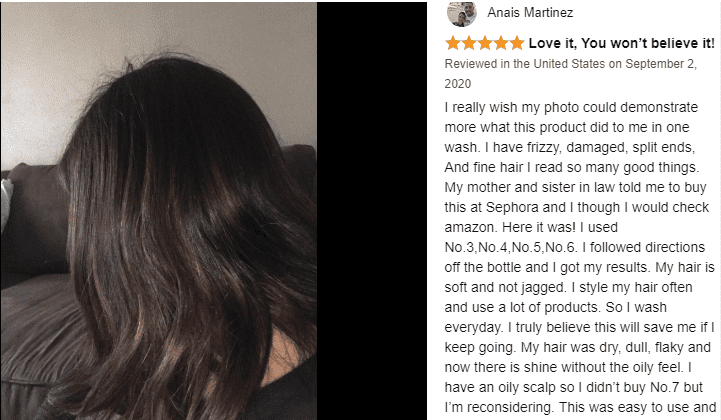Open the review title Love it, You won't believe it!
721x420 pixels.
[x=622, y=43]
